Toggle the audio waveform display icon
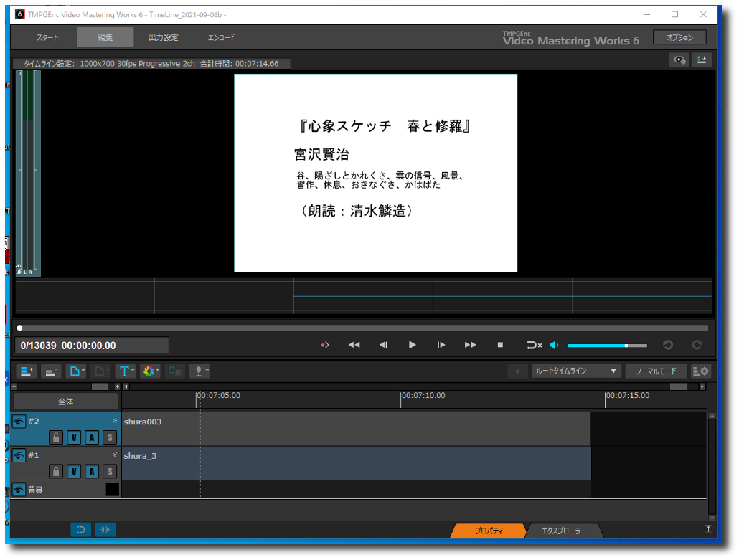The width and height of the screenshot is (739, 560). coord(105,530)
